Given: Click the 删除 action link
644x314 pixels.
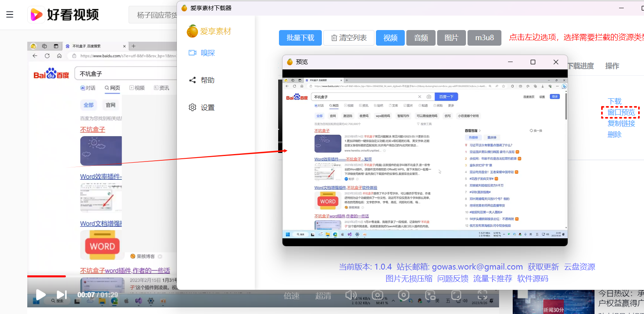Looking at the screenshot, I should tap(614, 135).
